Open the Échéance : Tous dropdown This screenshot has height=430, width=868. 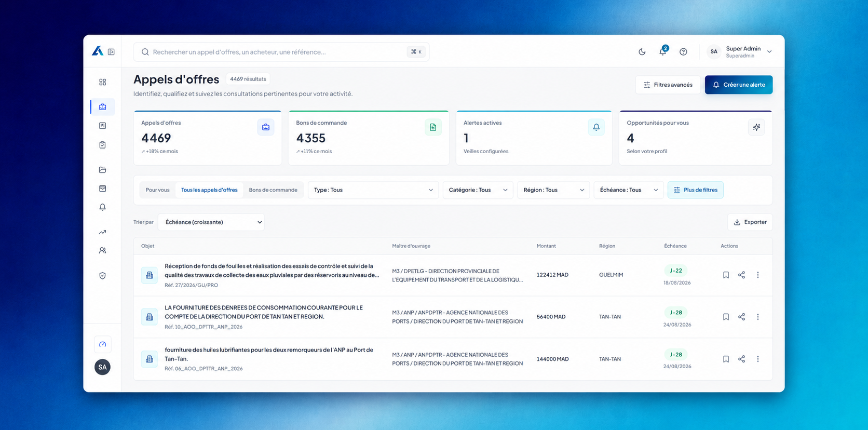pyautogui.click(x=629, y=190)
